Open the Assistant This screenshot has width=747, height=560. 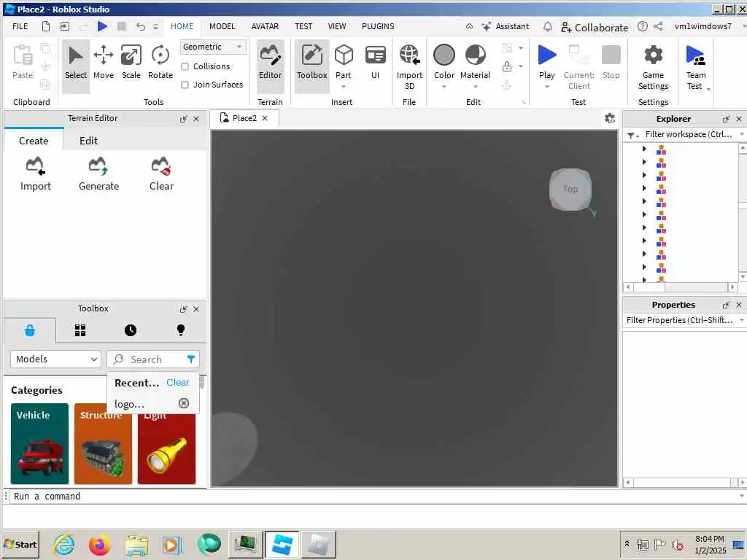(506, 27)
